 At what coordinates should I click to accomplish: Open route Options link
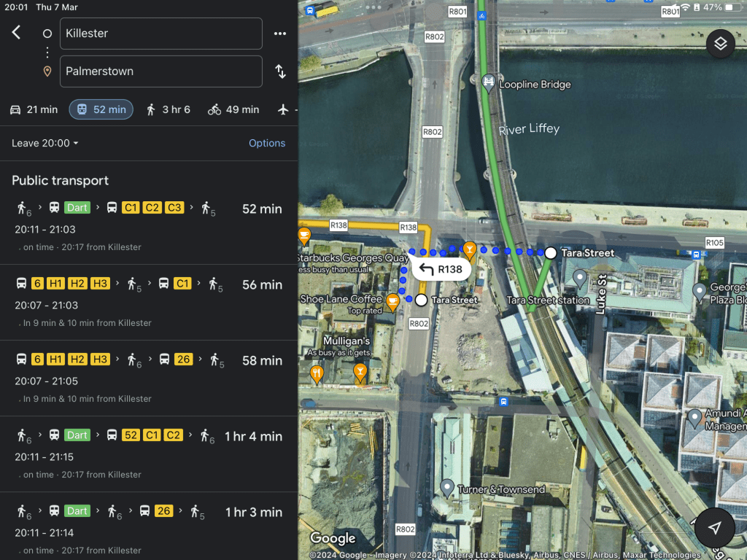pyautogui.click(x=267, y=143)
